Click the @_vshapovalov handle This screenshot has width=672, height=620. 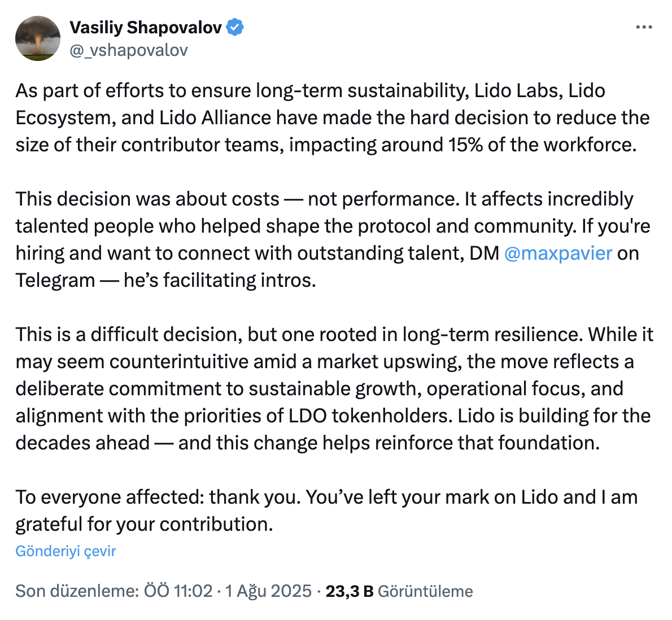(129, 50)
